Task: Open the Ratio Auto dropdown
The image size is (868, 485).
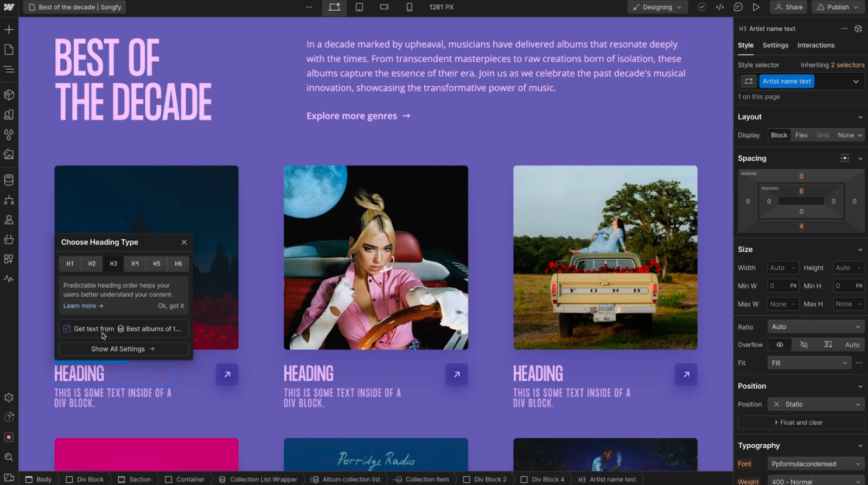Action: [x=815, y=327]
